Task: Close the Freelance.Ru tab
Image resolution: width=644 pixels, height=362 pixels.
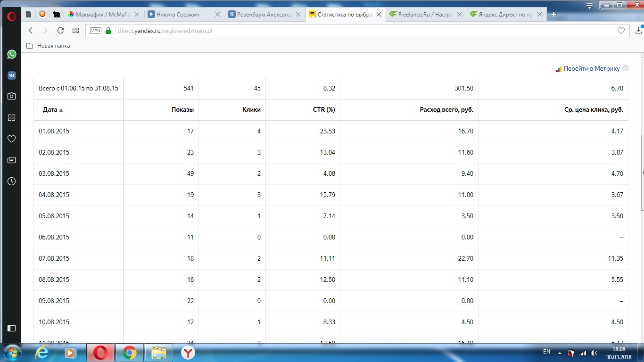Action: tap(459, 15)
